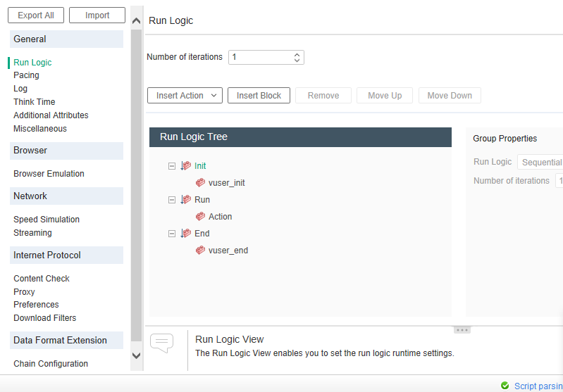Increase the Number of iterations value
The width and height of the screenshot is (563, 392).
pos(297,55)
